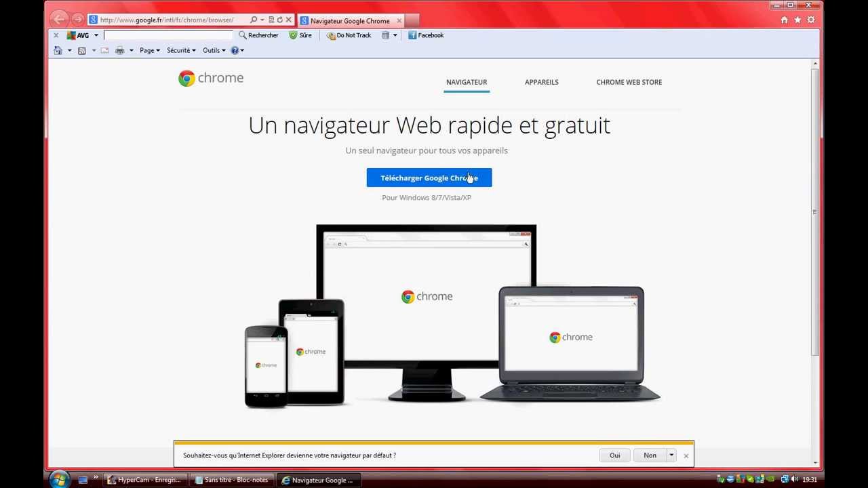Switch to the Navigateur Google taskbar button
This screenshot has height=488, width=868.
pos(319,480)
